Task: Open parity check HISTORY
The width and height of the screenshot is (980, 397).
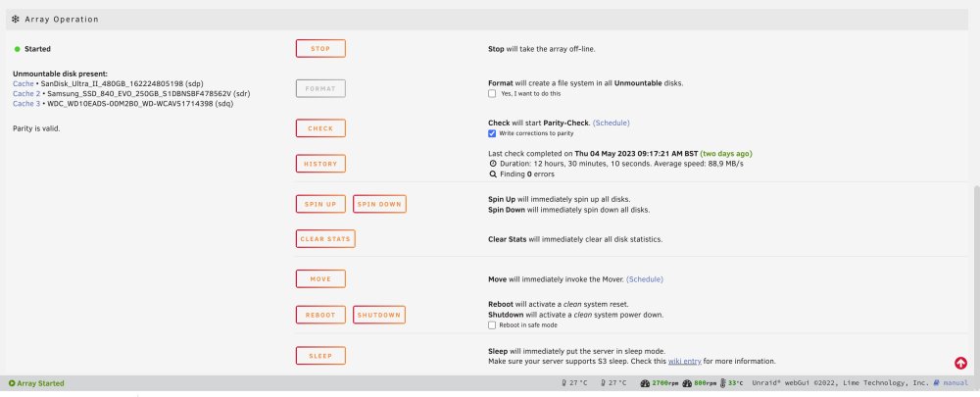Action: (x=320, y=164)
